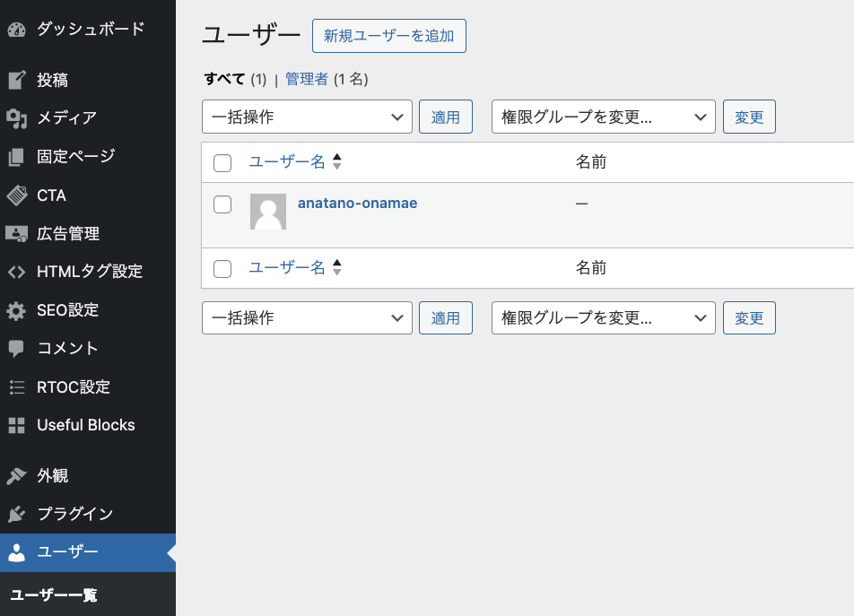
Task: Open the bottom 一括操作 dropdown
Action: (307, 318)
